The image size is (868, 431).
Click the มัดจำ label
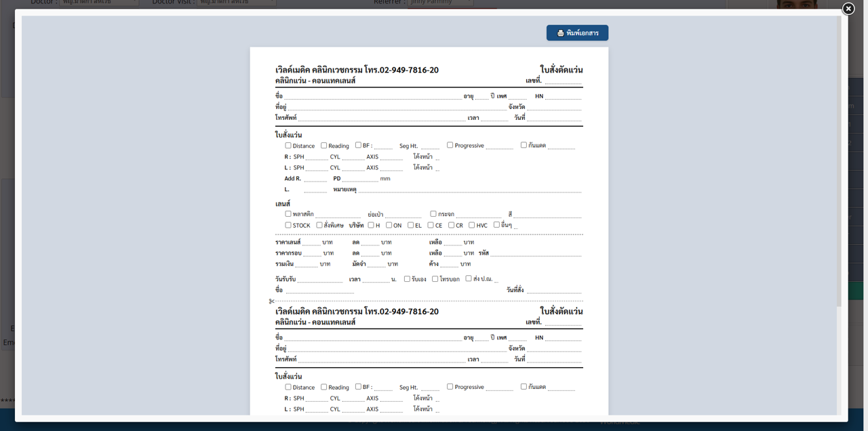359,264
